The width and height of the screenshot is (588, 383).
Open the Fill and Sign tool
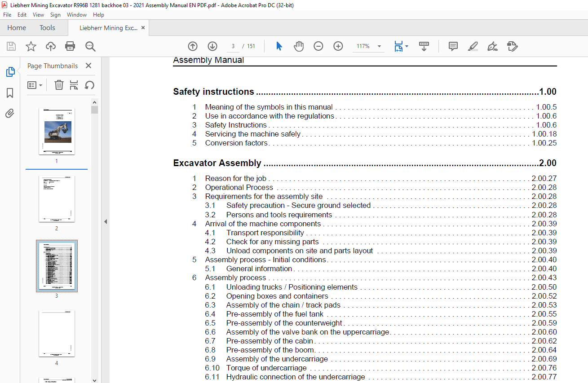coord(492,46)
